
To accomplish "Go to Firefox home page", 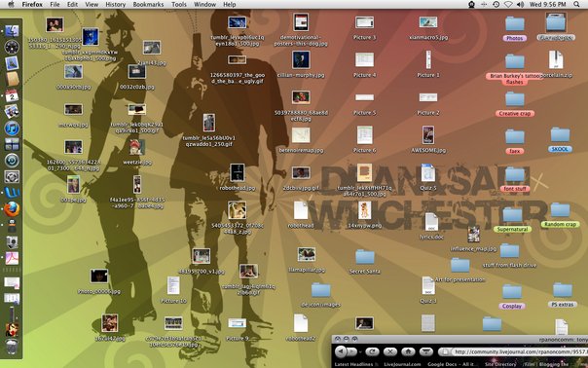I will coord(408,351).
